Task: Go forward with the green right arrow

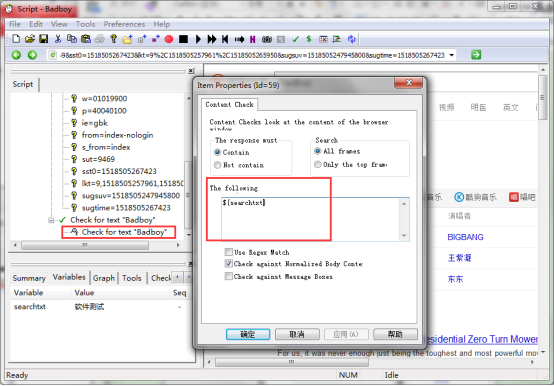Action: pyautogui.click(x=32, y=55)
